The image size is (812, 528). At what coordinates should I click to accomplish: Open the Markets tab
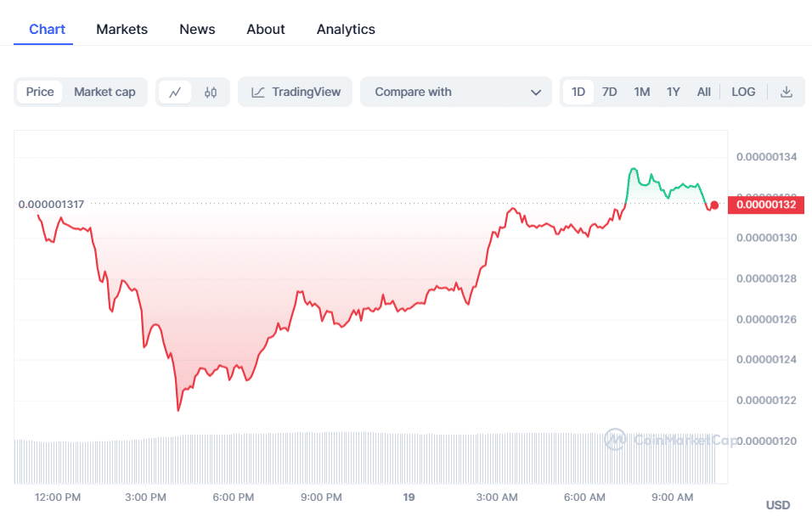[x=121, y=30]
